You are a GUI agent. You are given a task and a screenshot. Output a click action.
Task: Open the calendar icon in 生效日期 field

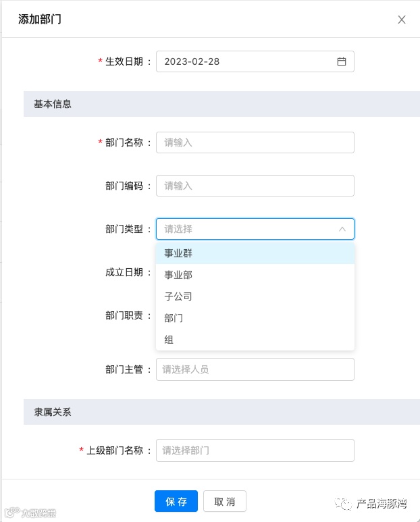click(342, 61)
